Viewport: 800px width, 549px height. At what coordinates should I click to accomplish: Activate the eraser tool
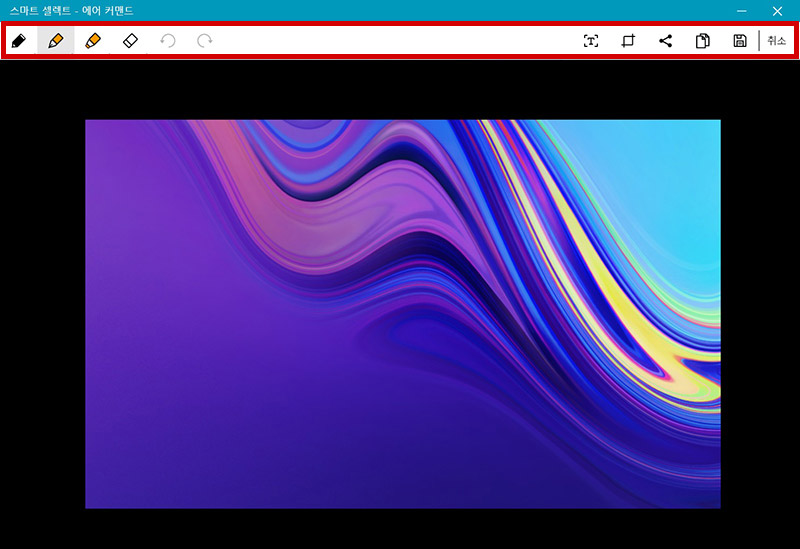(x=130, y=41)
